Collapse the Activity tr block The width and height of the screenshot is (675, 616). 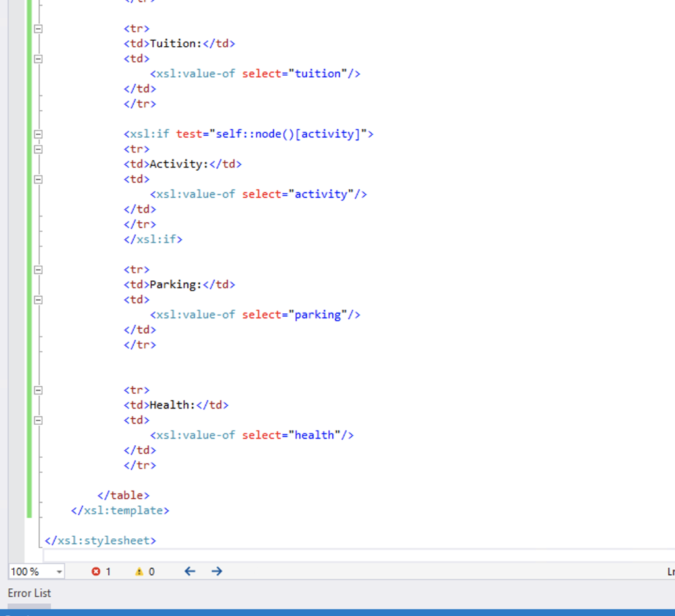38,149
